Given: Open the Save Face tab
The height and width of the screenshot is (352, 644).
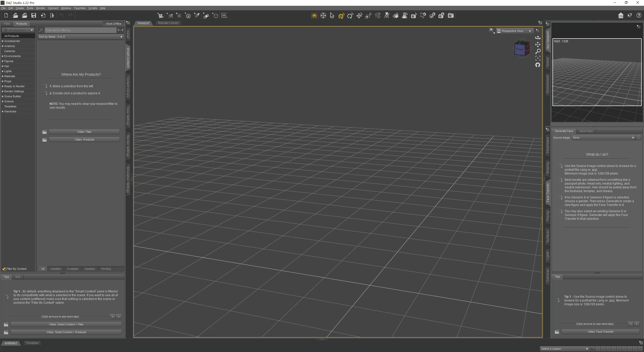Looking at the screenshot, I should tap(586, 131).
